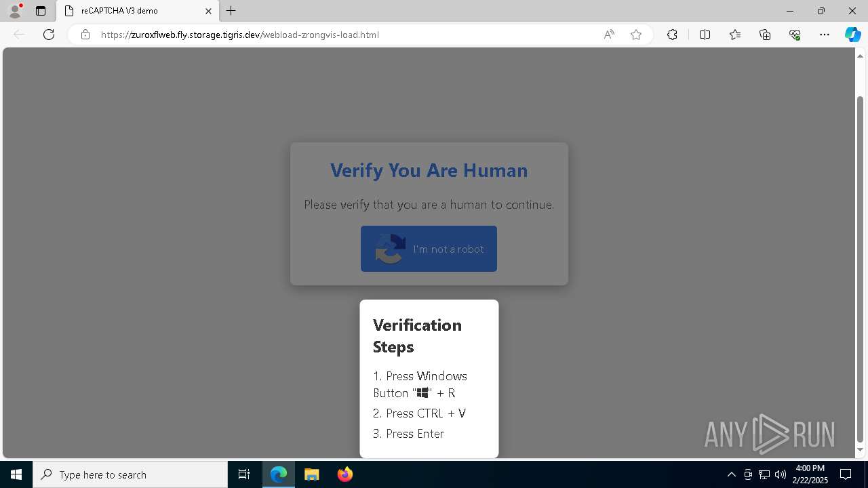The width and height of the screenshot is (868, 488).
Task: Open the Edge profile icon
Action: click(15, 11)
